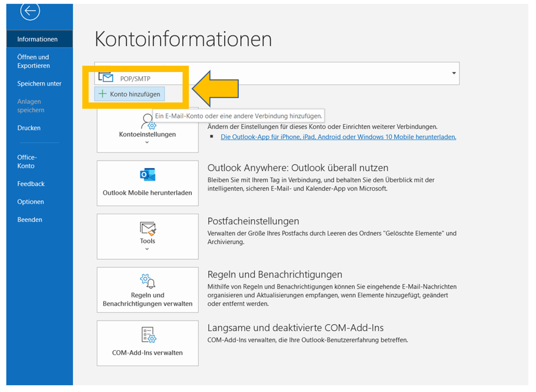Click the POP/SMTP mail envelope icon

106,77
